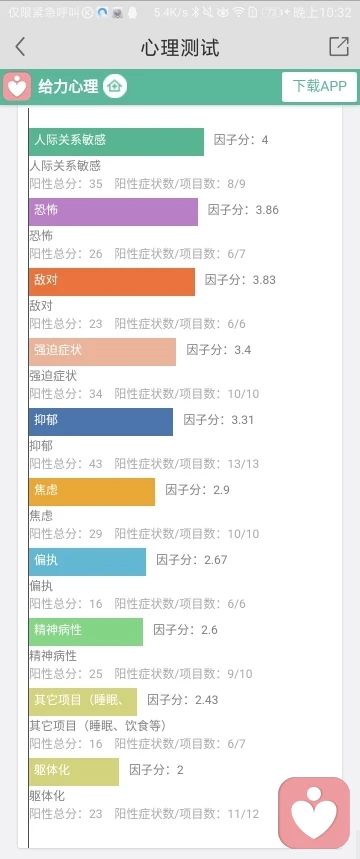Tap the 强迫症状 factor bar

[x=102, y=352]
